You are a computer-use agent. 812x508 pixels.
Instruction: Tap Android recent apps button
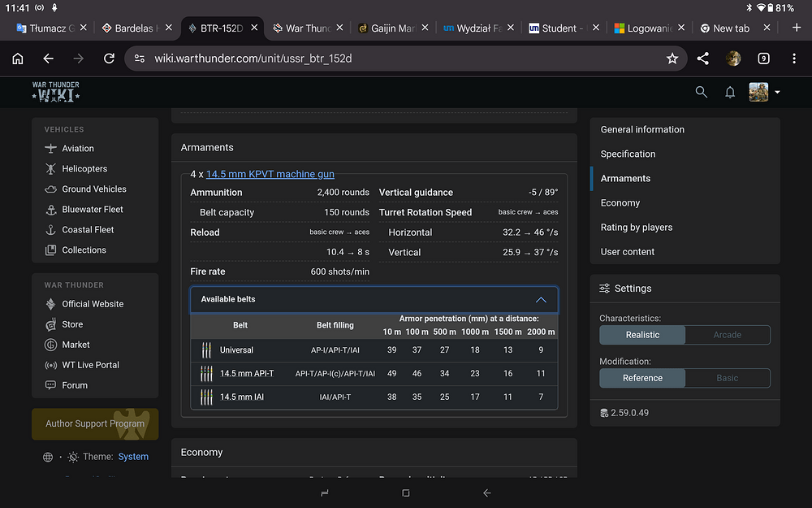click(325, 493)
